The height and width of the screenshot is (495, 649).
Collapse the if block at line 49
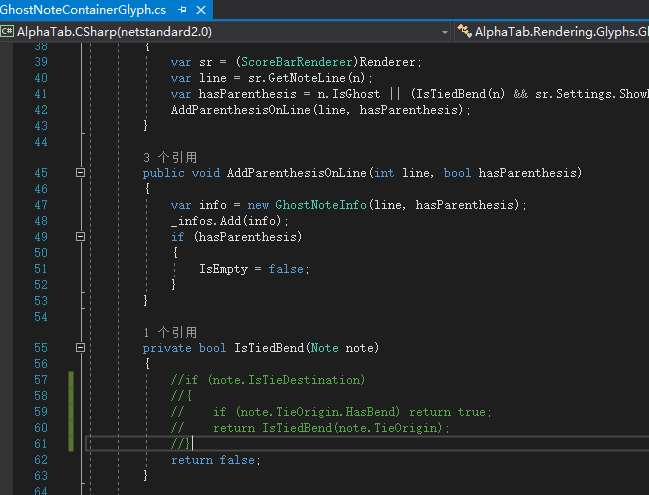point(81,237)
